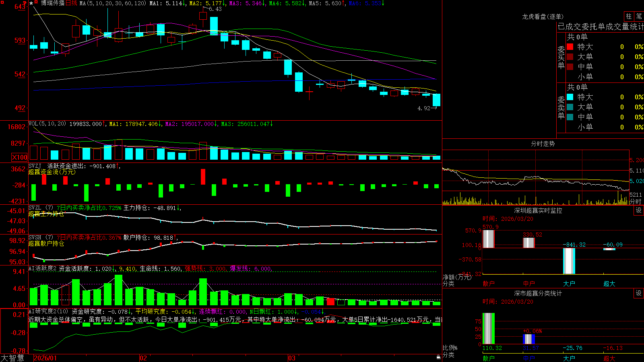Click the 主力持仓: -48.891 value

click(x=152, y=208)
